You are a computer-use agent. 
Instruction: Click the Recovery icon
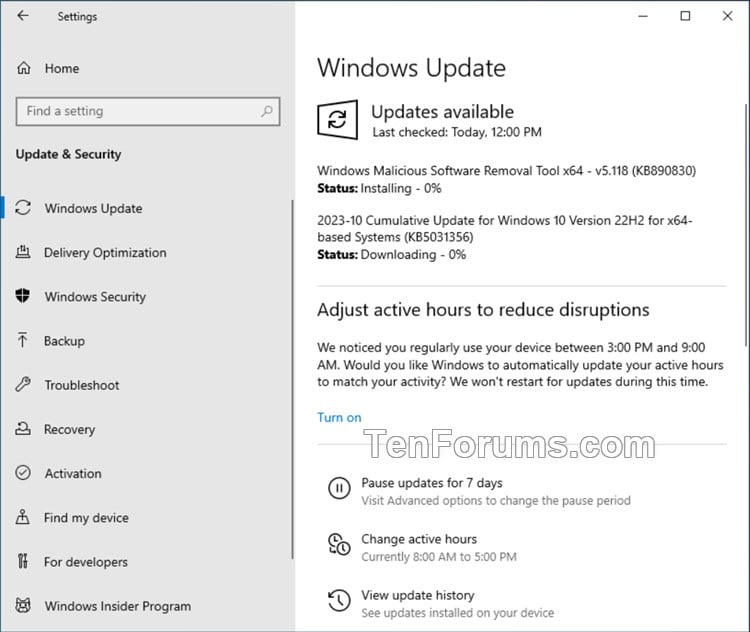click(x=22, y=428)
